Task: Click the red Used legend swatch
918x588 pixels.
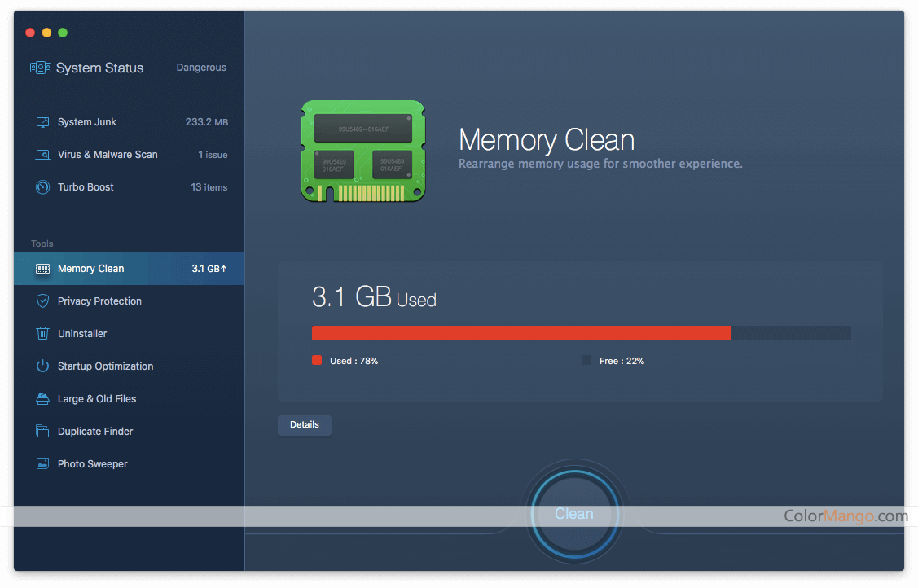Action: click(317, 361)
